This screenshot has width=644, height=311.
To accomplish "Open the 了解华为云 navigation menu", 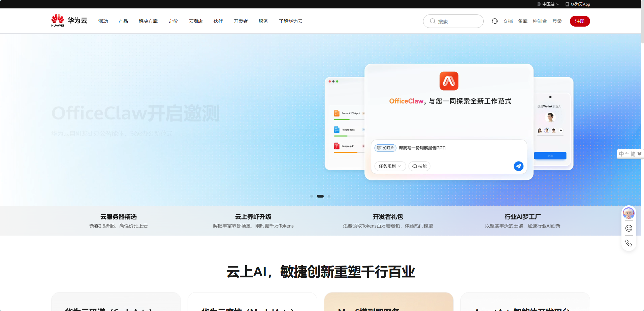I will [291, 21].
